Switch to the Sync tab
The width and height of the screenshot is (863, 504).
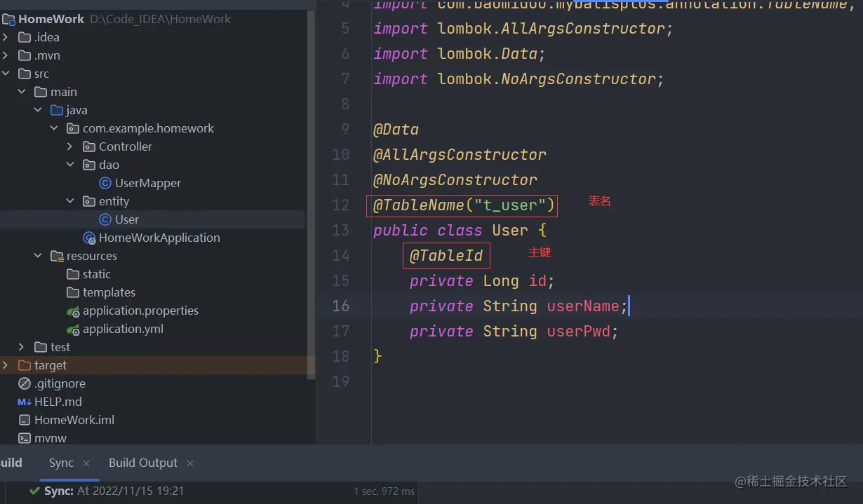click(61, 463)
